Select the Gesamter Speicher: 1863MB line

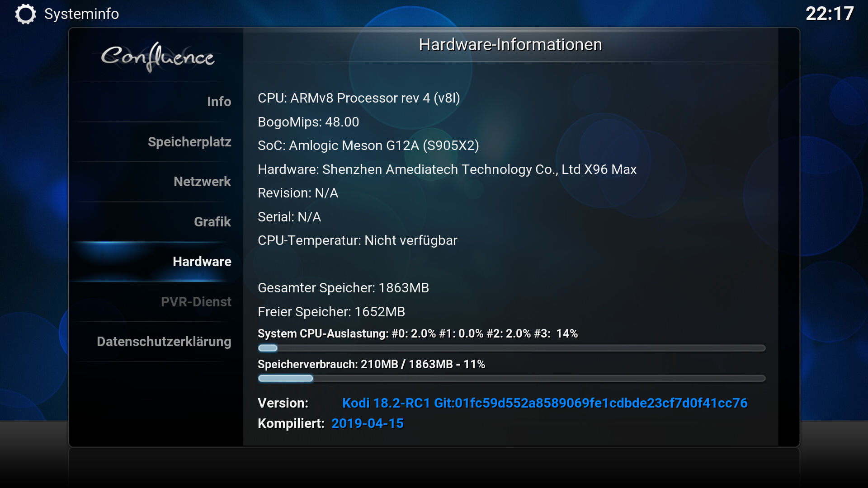coord(343,288)
